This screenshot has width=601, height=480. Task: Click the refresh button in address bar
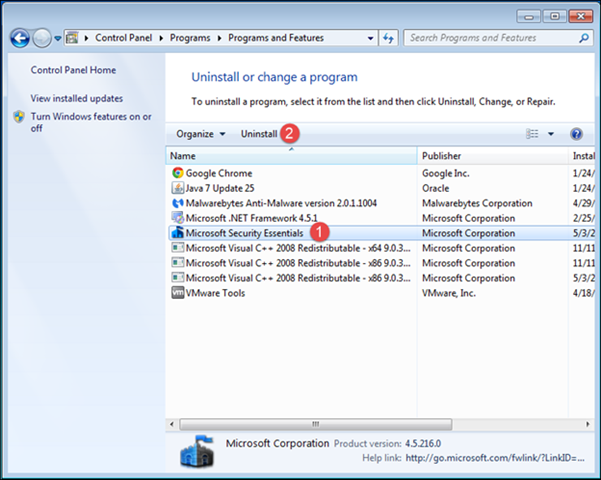click(x=388, y=38)
